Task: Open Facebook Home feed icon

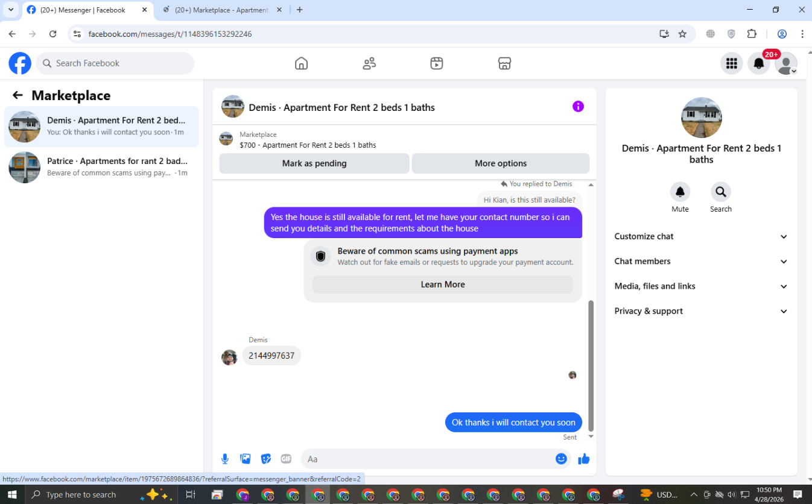Action: pos(301,63)
